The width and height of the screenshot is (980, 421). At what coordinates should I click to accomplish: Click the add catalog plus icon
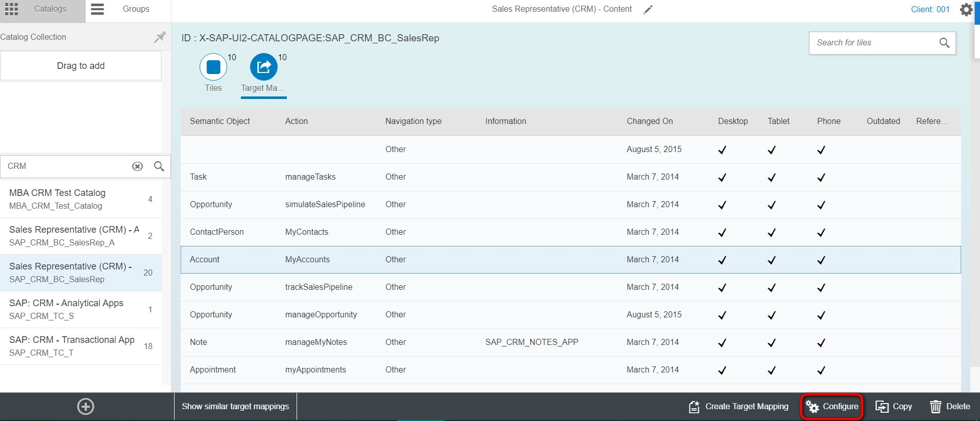85,406
